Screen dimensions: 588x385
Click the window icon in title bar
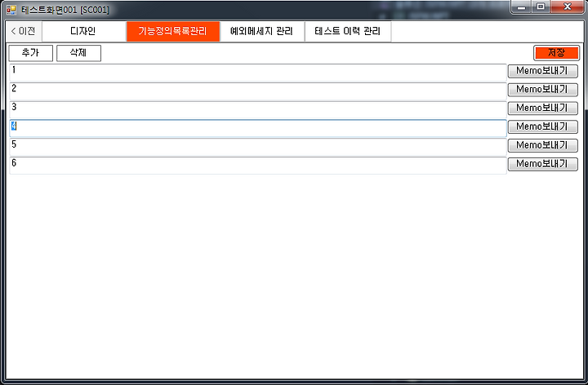tap(11, 9)
